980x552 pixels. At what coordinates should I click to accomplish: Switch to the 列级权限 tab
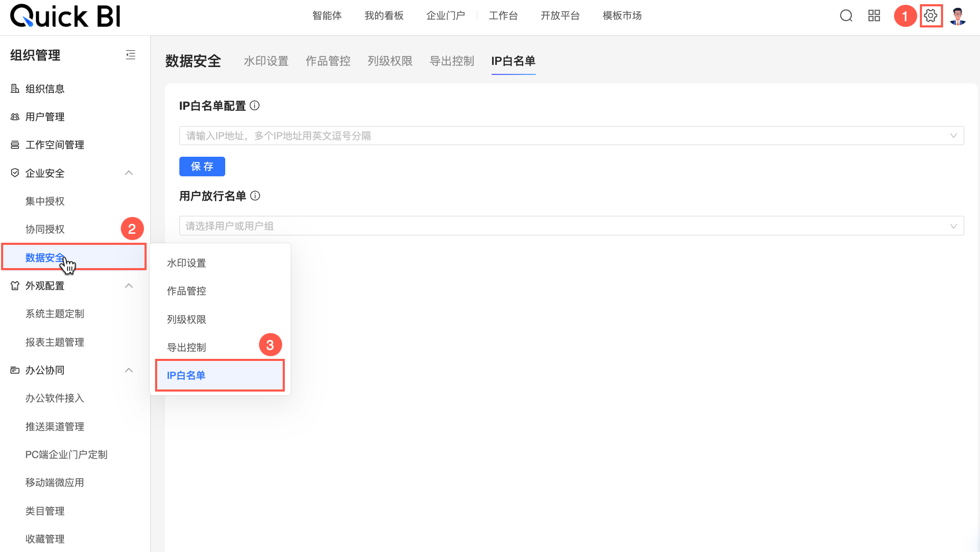pos(390,61)
